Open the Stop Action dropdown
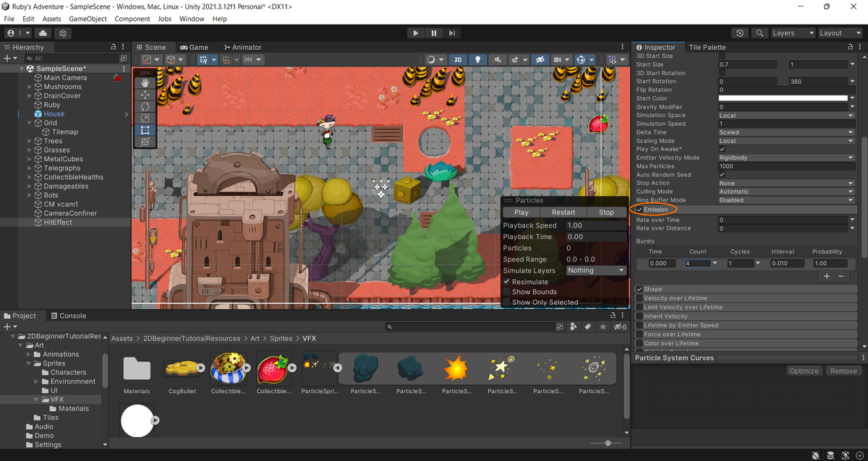The height and width of the screenshot is (461, 868). 786,183
